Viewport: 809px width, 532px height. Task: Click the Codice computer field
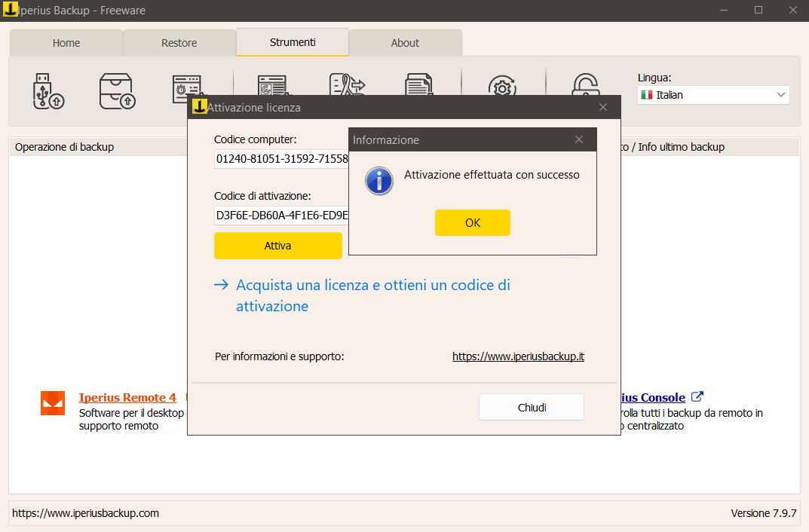tap(282, 159)
